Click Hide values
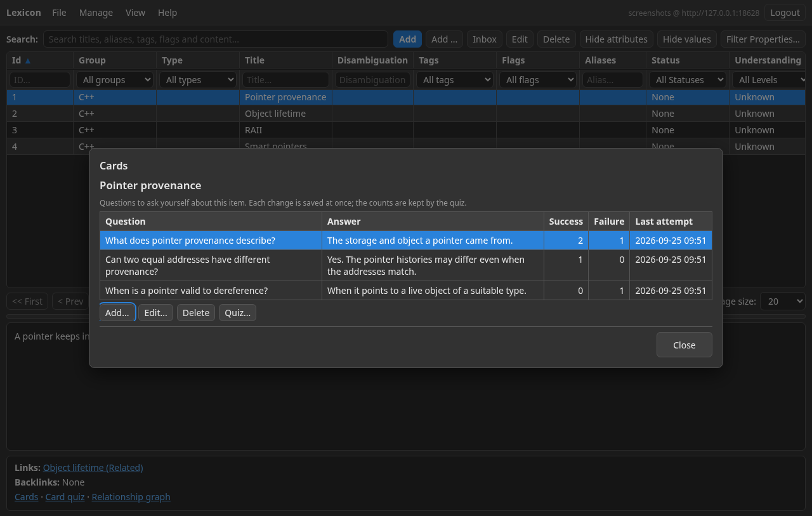Image resolution: width=812 pixels, height=516 pixels. (686, 39)
